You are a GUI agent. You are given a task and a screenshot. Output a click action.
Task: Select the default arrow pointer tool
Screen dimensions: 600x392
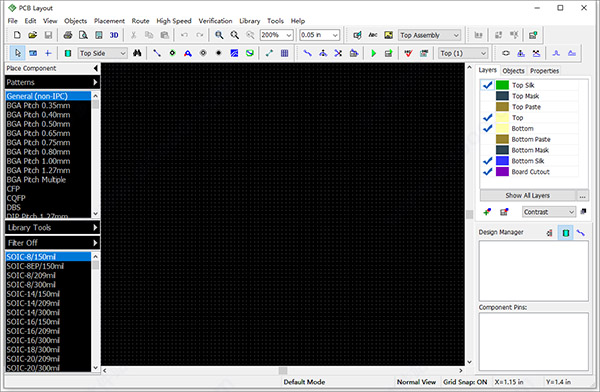pos(18,53)
